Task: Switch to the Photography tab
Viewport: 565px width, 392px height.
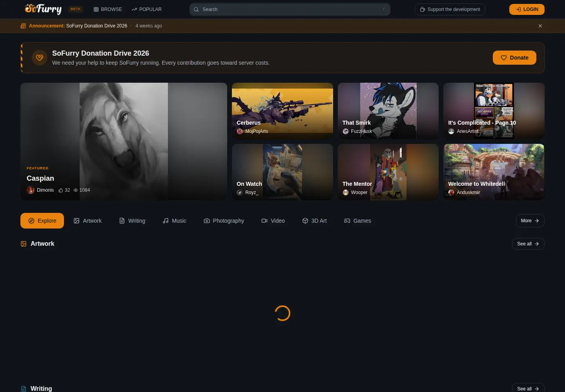Action: click(224, 221)
